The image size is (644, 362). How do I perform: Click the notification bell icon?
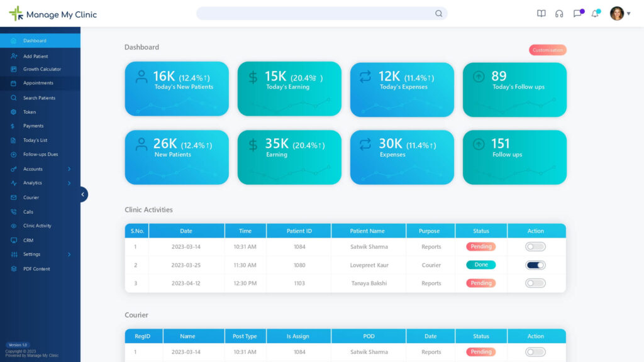coord(594,13)
